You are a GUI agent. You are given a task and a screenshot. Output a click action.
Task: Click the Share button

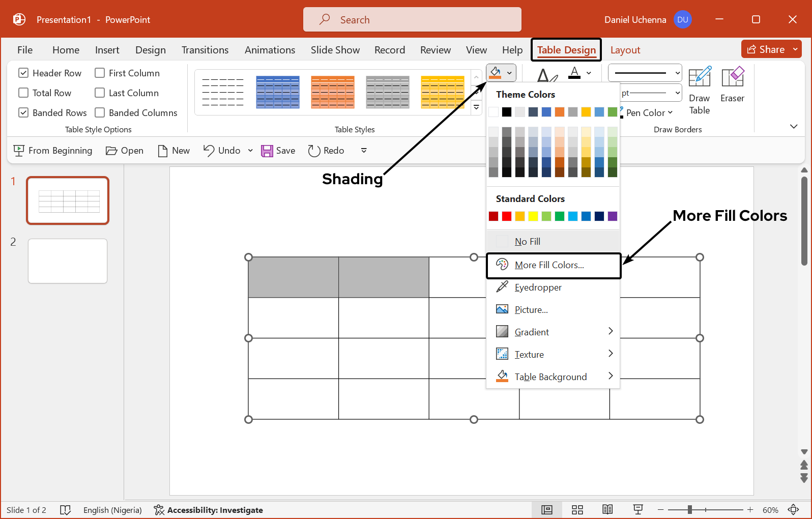pyautogui.click(x=766, y=49)
